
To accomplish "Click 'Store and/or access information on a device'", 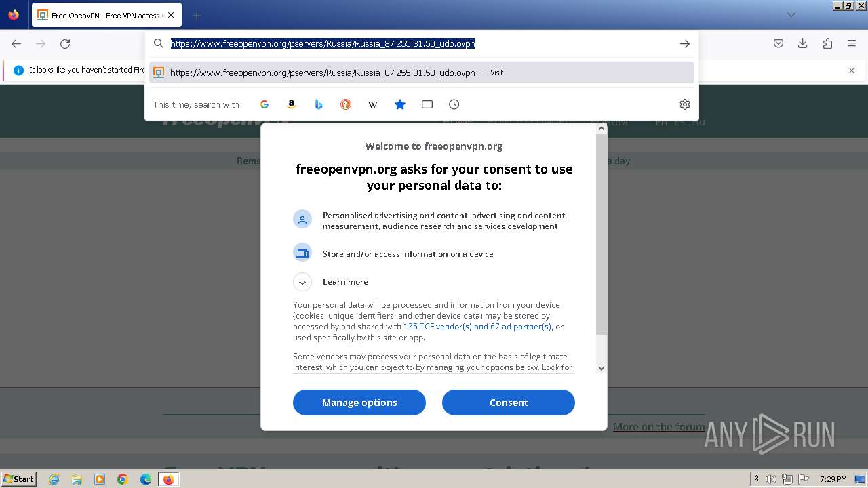I will pyautogui.click(x=408, y=254).
